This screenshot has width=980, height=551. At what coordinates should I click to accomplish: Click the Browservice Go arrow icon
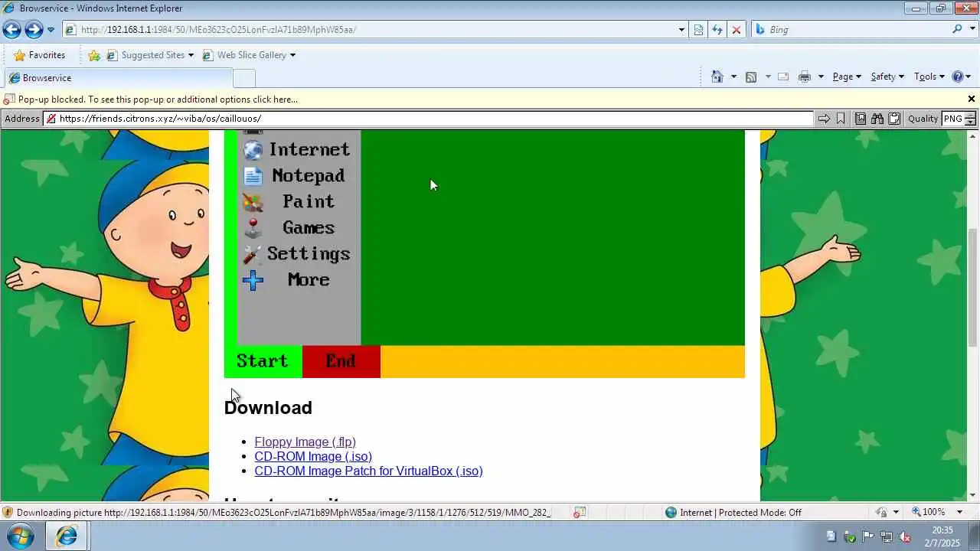[824, 119]
